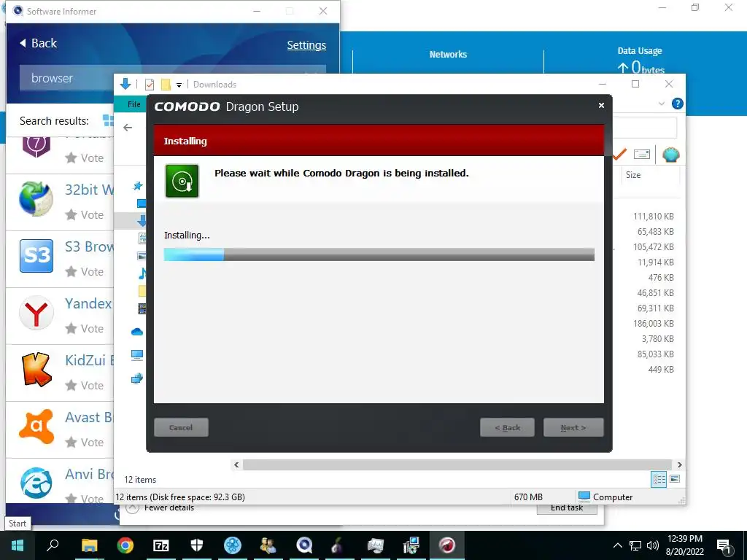Click the teal shell toolbar icon
Viewport: 747px width, 560px height.
coord(671,155)
